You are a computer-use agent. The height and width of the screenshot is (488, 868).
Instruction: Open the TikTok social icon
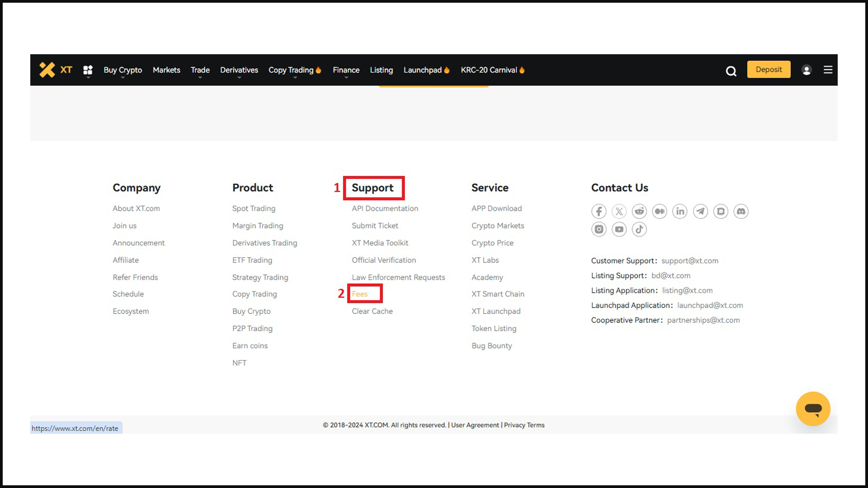click(639, 229)
